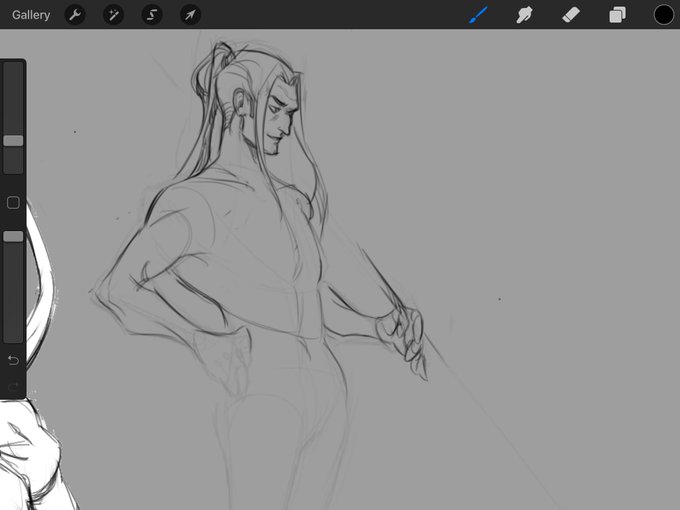The width and height of the screenshot is (680, 510).
Task: Undo the last stroke
Action: pyautogui.click(x=13, y=360)
